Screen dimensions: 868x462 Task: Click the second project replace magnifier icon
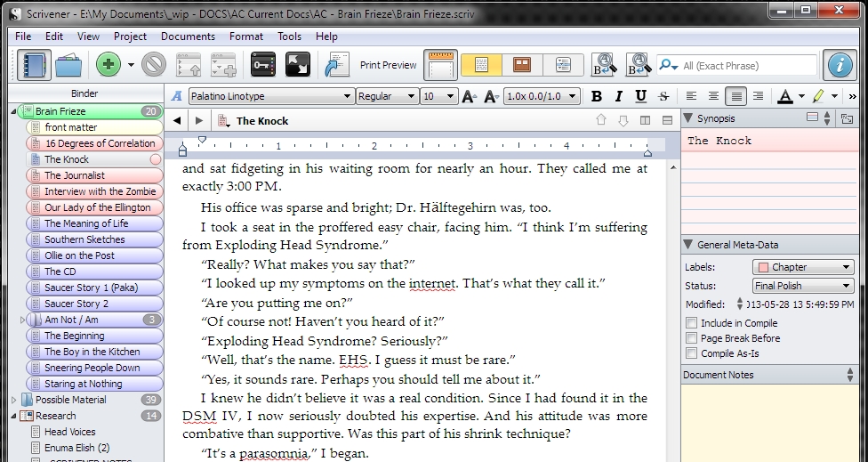pyautogui.click(x=639, y=65)
